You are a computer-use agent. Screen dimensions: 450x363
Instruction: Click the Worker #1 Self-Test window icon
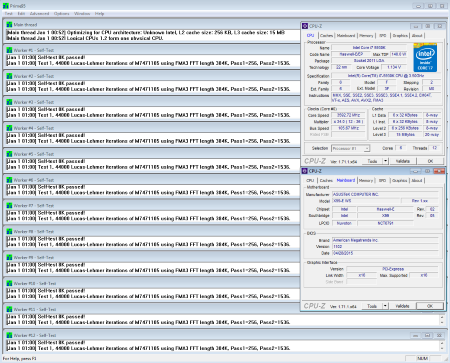9,50
